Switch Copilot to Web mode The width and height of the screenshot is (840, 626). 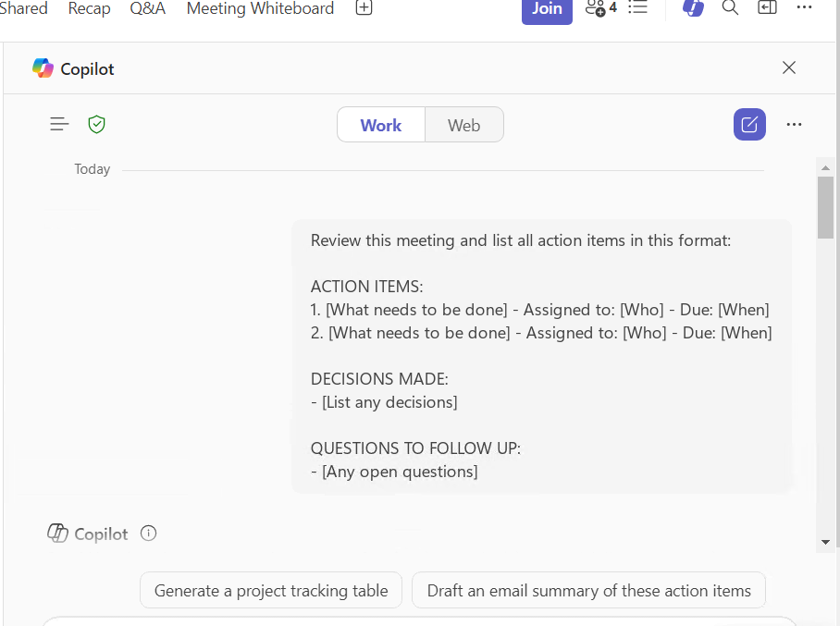point(463,125)
